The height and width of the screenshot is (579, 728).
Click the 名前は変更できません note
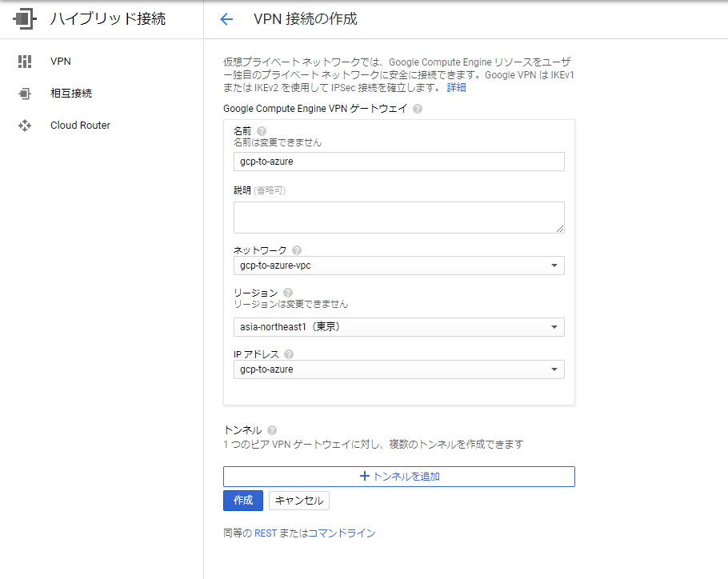coord(278,142)
